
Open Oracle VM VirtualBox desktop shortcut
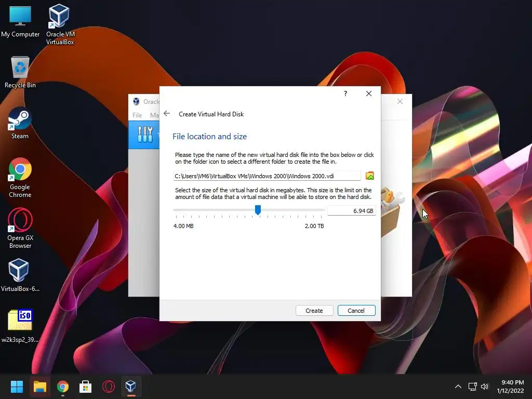tap(60, 24)
